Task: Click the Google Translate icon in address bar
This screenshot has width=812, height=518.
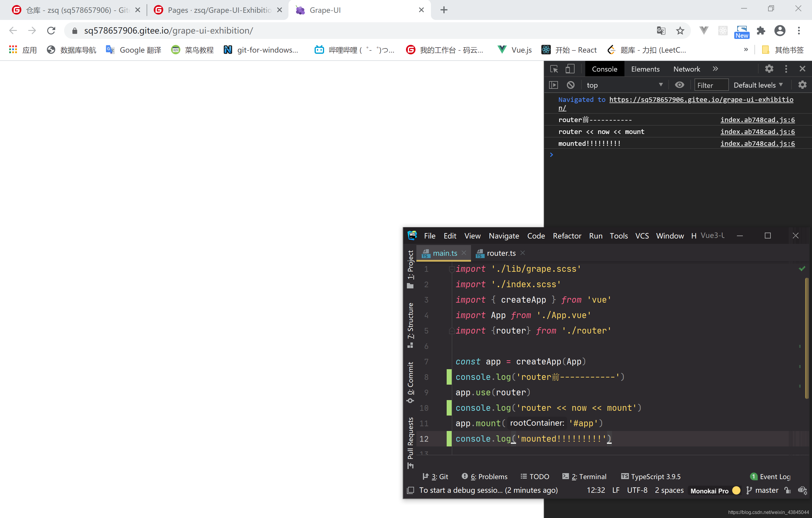Action: point(661,31)
